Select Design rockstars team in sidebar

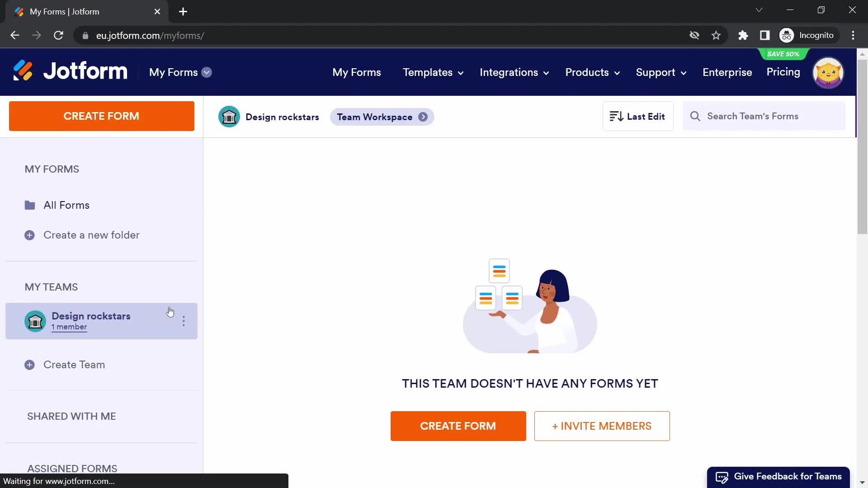click(101, 320)
